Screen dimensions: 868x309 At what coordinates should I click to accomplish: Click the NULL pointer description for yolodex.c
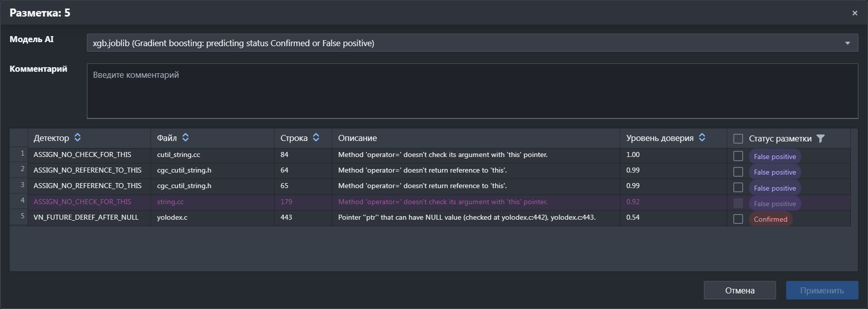(x=467, y=217)
